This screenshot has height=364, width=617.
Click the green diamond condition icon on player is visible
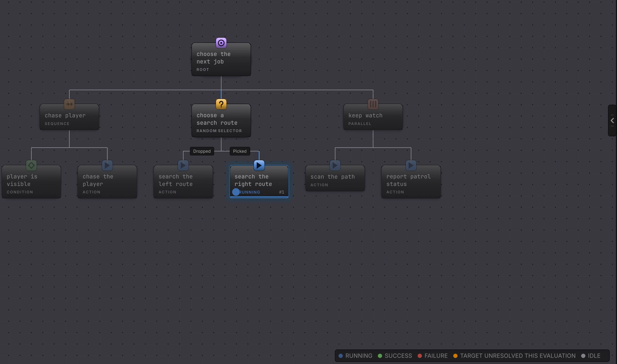pos(31,165)
